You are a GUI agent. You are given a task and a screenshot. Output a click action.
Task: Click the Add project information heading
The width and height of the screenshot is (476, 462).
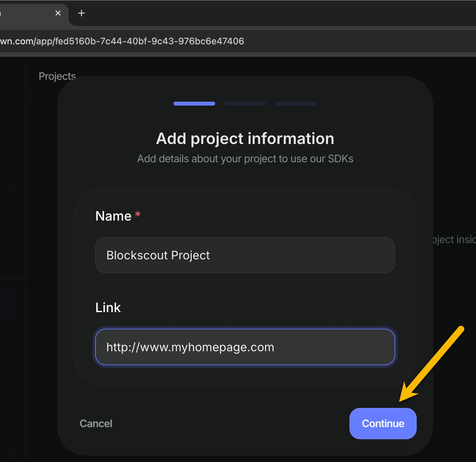[245, 138]
